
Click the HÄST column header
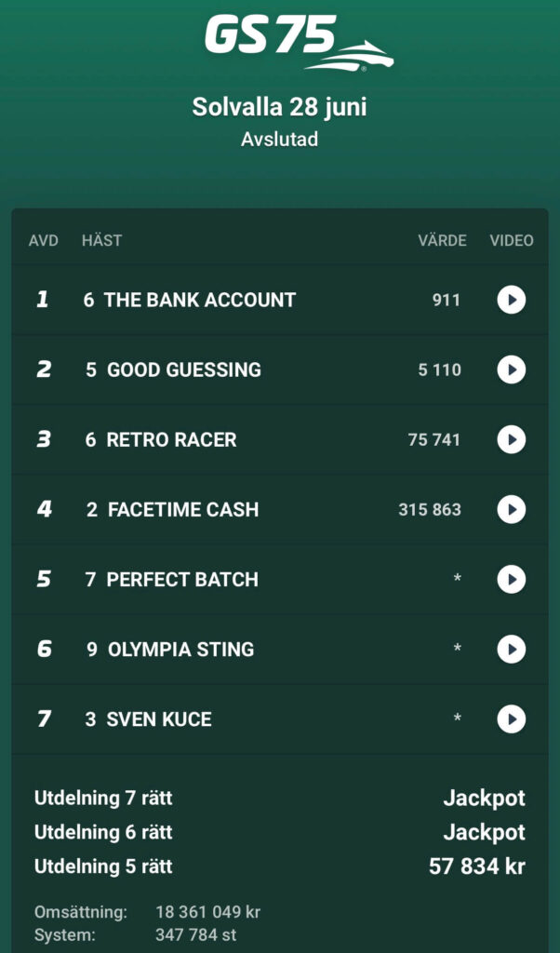tap(101, 241)
